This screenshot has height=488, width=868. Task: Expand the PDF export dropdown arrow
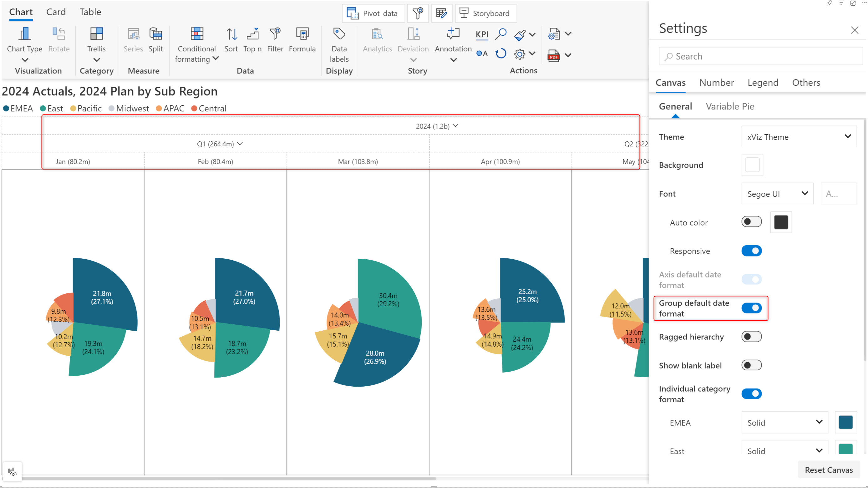568,55
